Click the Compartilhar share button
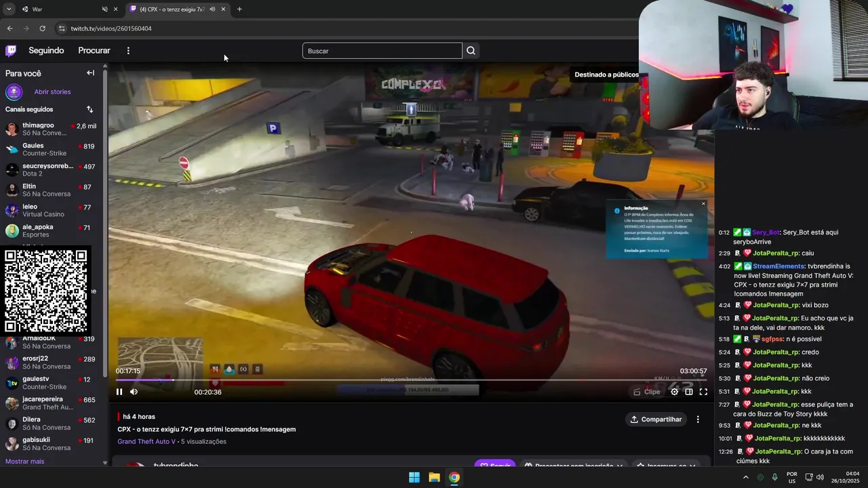Image resolution: width=868 pixels, height=488 pixels. click(x=656, y=420)
